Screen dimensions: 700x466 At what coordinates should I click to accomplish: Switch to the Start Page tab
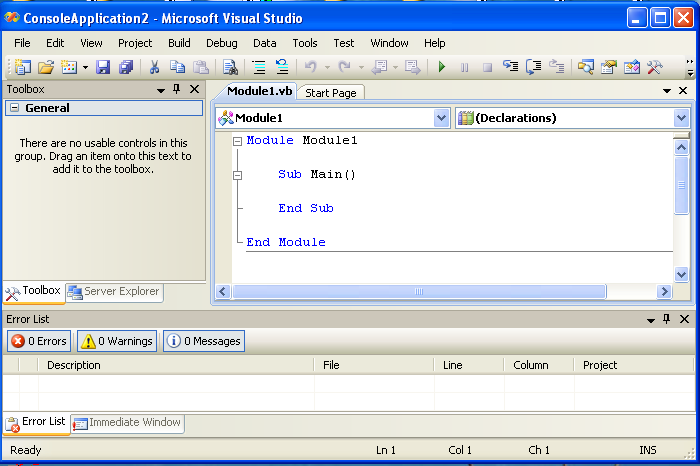coord(331,93)
